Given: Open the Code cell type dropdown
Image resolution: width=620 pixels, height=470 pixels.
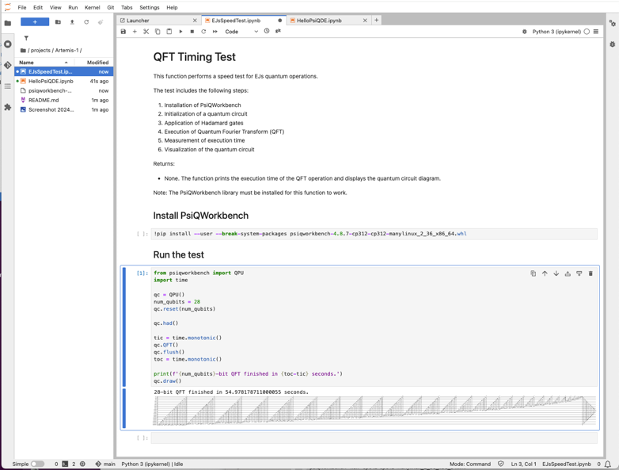Looking at the screenshot, I should pyautogui.click(x=241, y=31).
